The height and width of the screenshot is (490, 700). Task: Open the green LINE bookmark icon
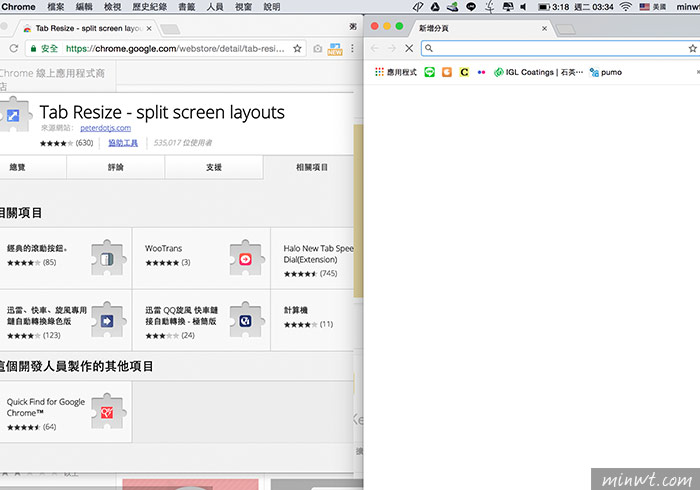pos(429,72)
